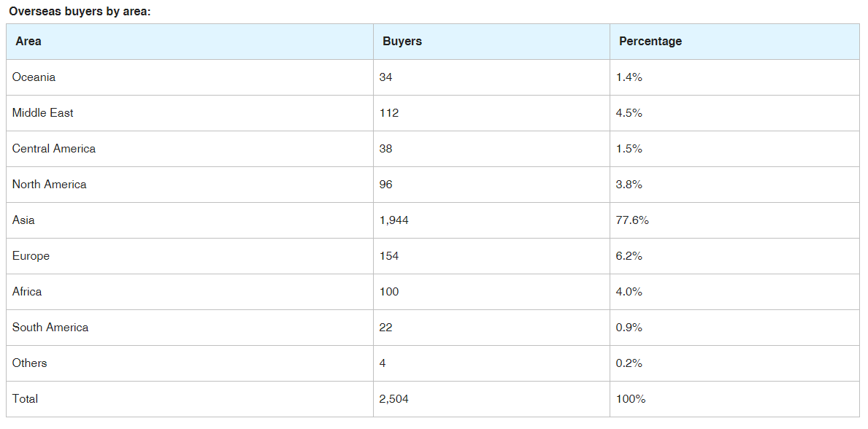The height and width of the screenshot is (429, 868).
Task: Select the South America cell
Action: 50,328
